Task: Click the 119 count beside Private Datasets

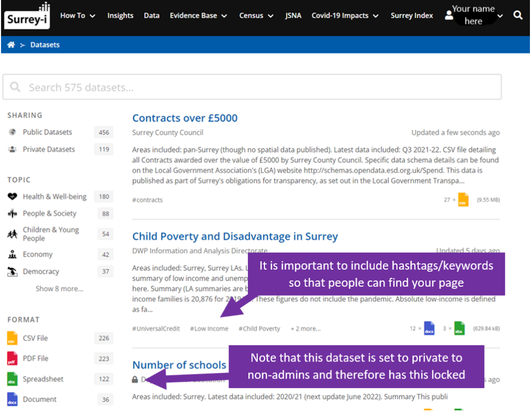Action: pyautogui.click(x=104, y=149)
